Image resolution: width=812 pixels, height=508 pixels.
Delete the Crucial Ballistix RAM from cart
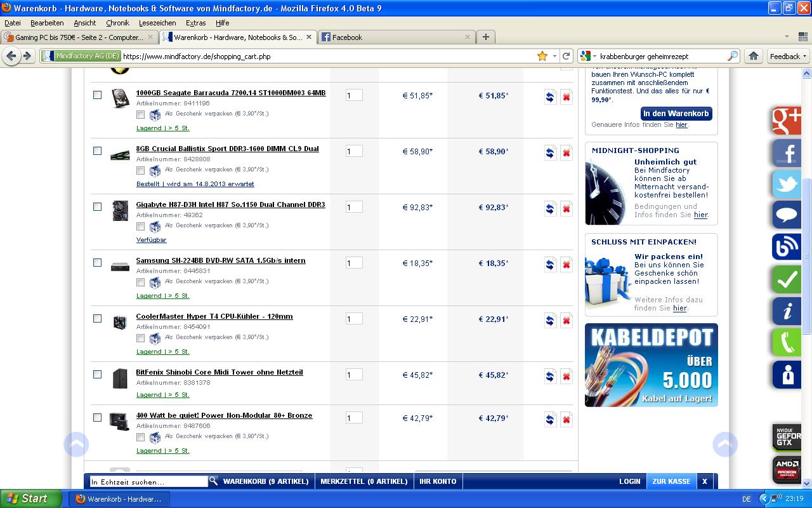566,153
